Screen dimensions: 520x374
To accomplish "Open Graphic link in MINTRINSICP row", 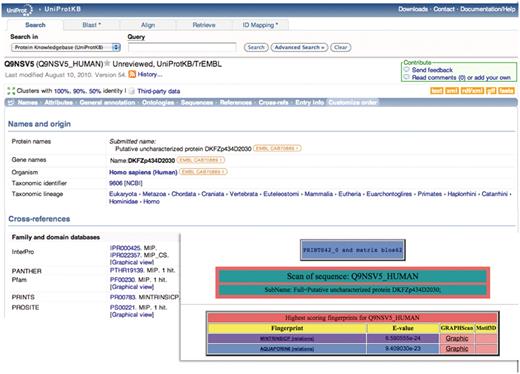I will coord(457,338).
